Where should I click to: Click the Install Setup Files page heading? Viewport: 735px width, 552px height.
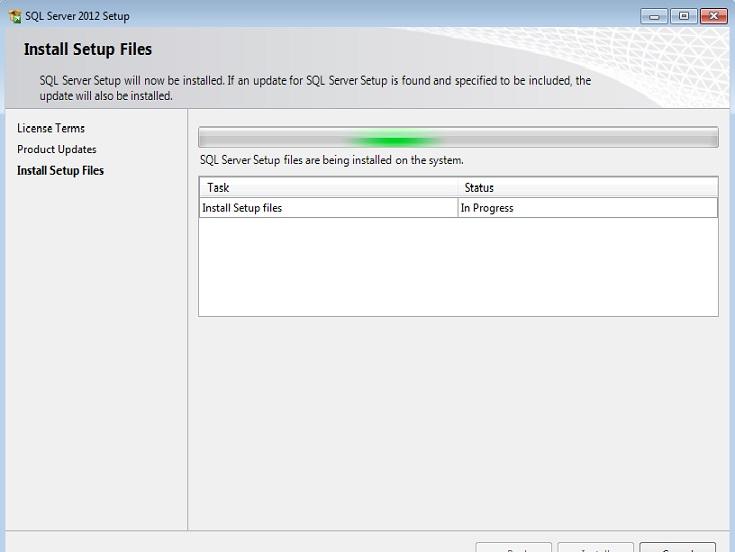(x=88, y=49)
